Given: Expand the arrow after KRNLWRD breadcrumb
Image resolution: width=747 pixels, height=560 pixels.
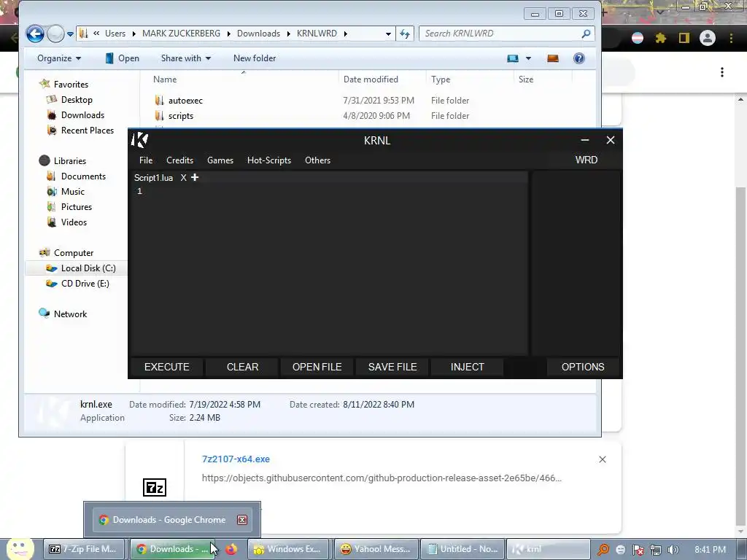Looking at the screenshot, I should click(x=345, y=34).
